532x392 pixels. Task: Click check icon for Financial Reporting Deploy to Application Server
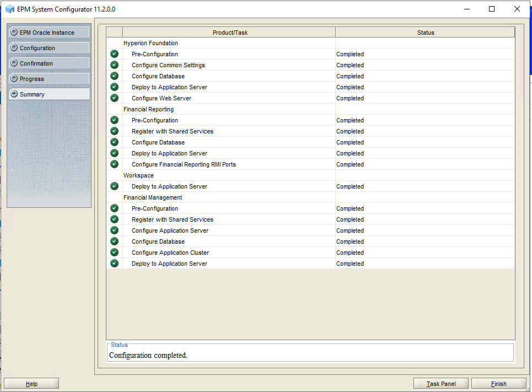[x=115, y=153]
